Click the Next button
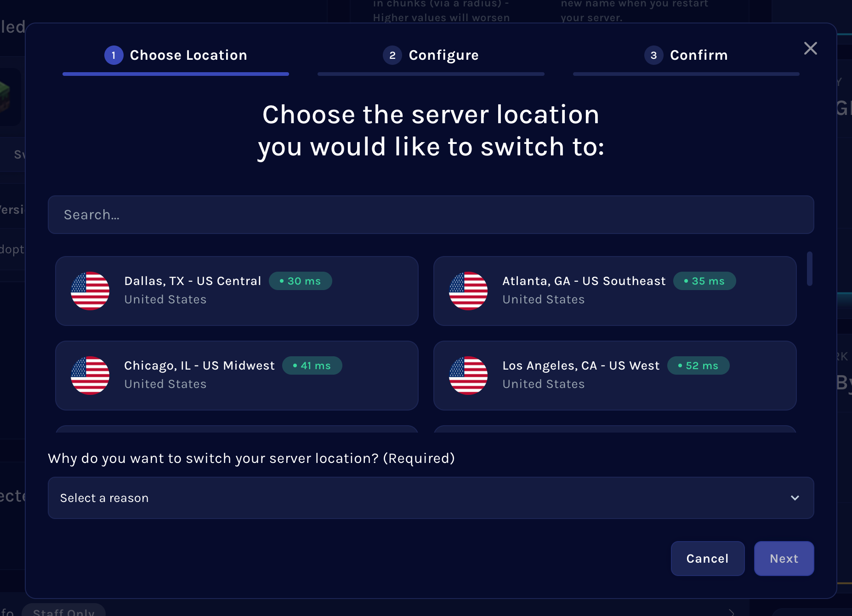The width and height of the screenshot is (852, 616). pos(784,559)
